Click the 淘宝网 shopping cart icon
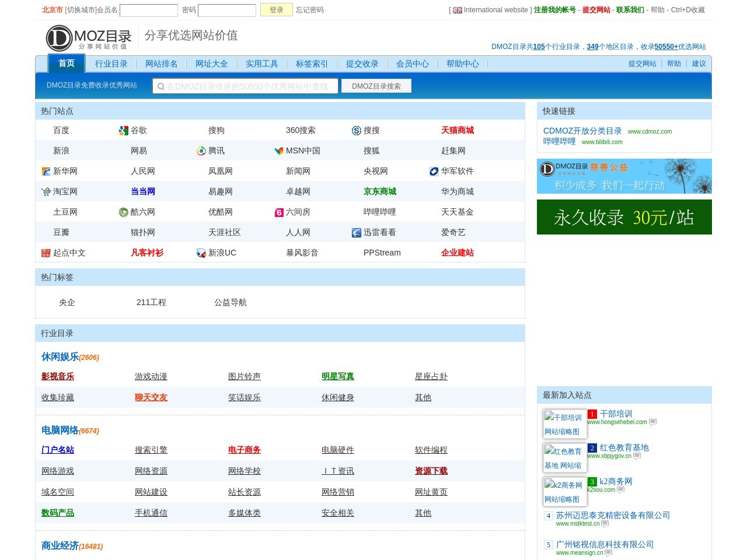The height and width of the screenshot is (560, 747). click(46, 192)
